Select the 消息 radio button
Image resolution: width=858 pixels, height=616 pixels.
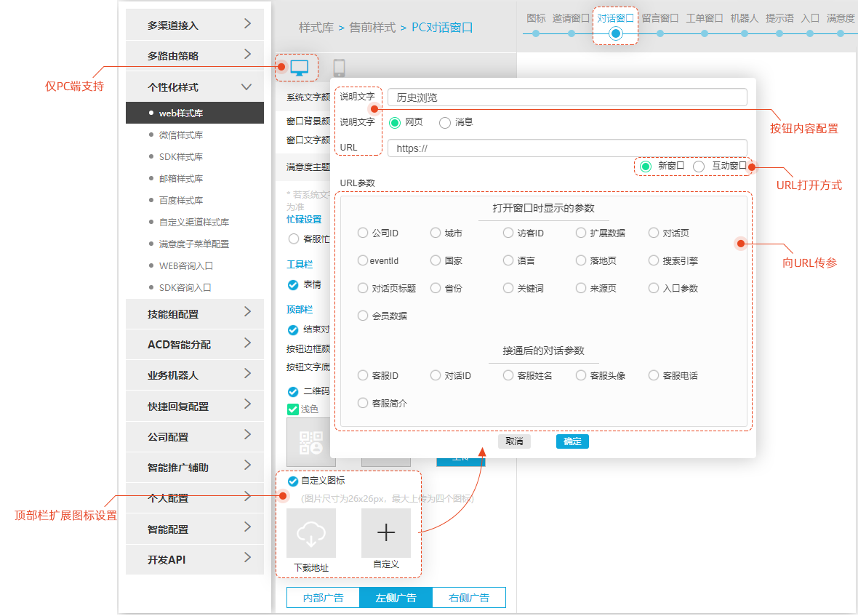coord(445,123)
